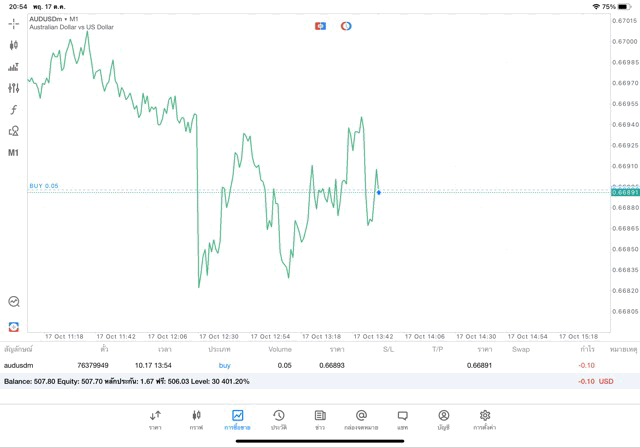Tap the red-blue icon at sidebar bottom
The width and height of the screenshot is (640, 447).
[14, 326]
